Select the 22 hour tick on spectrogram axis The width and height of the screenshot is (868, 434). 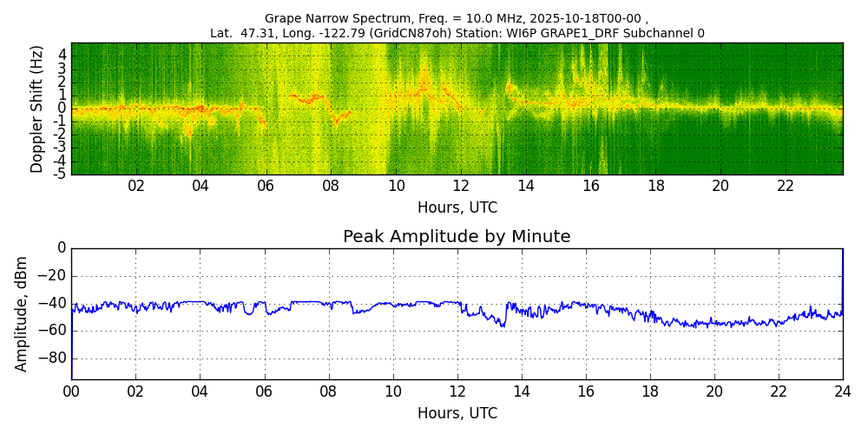(786, 186)
